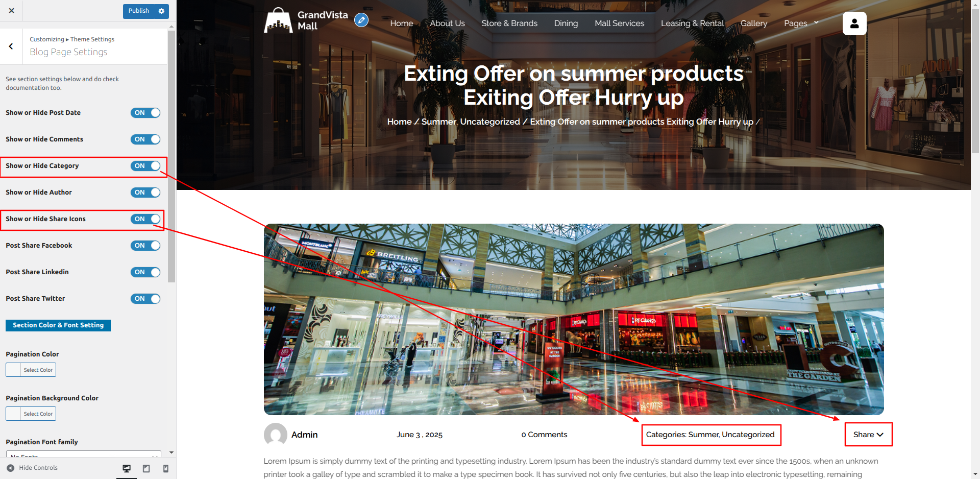The width and height of the screenshot is (980, 479).
Task: Open publish settings gear icon
Action: coord(161,11)
